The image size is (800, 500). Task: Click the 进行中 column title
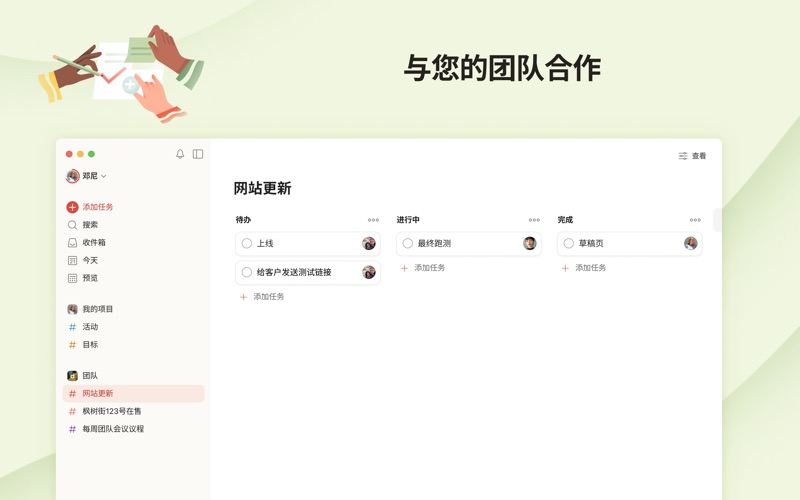click(408, 220)
